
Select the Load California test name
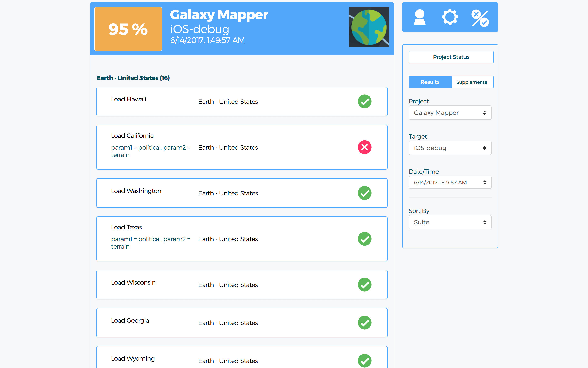132,136
